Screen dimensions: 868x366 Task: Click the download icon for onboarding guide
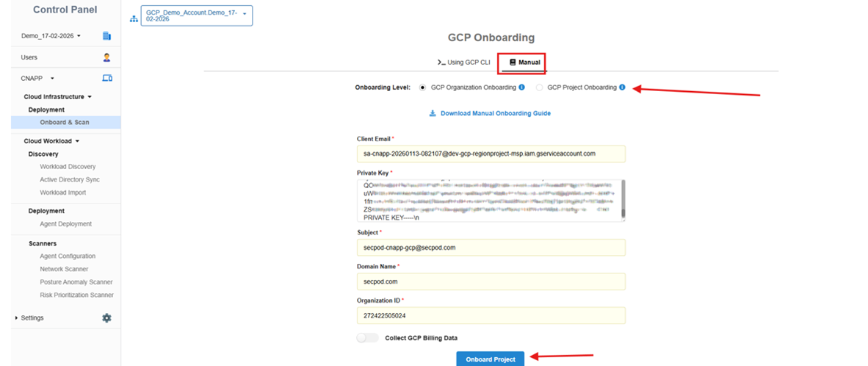point(433,114)
